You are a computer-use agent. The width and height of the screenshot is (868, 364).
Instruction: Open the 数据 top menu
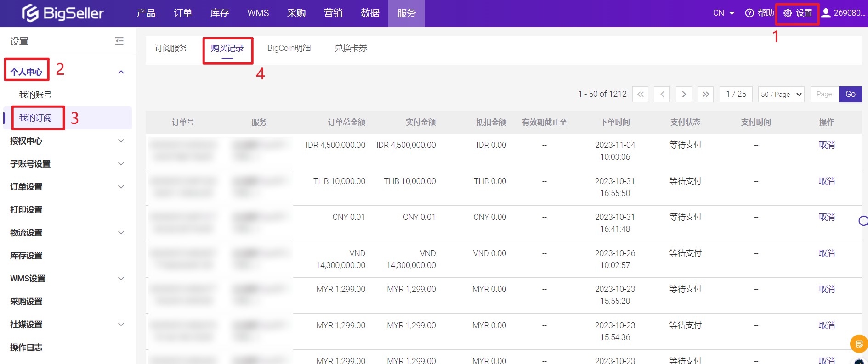coord(370,13)
